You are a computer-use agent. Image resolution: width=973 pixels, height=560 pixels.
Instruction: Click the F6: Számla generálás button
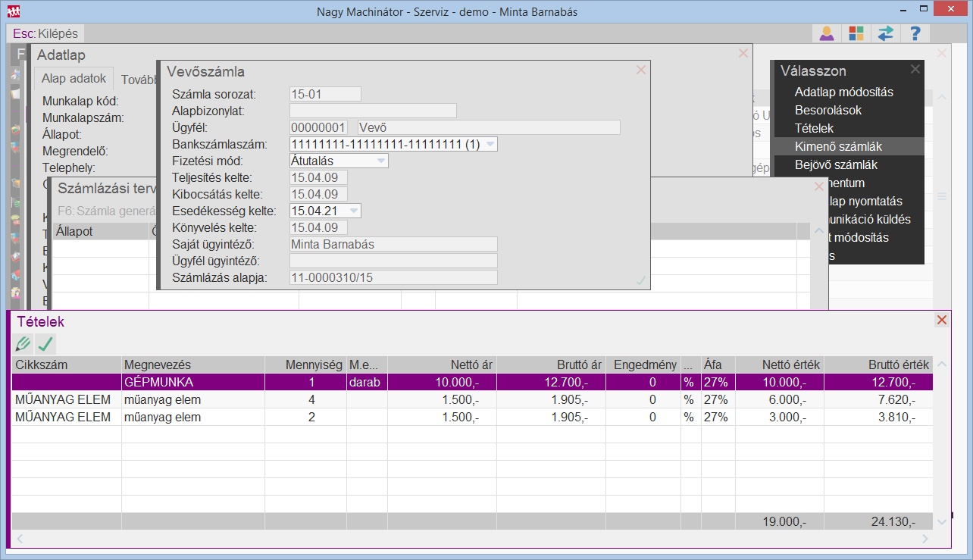click(106, 211)
